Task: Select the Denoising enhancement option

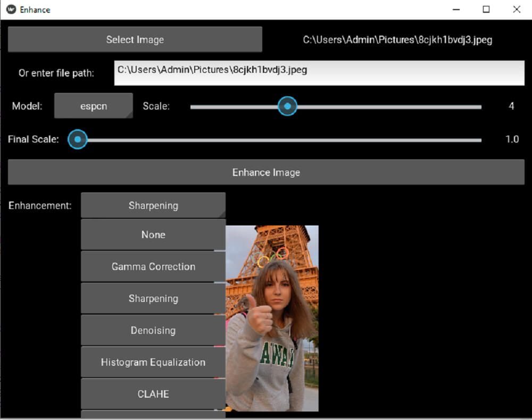Action: click(153, 330)
